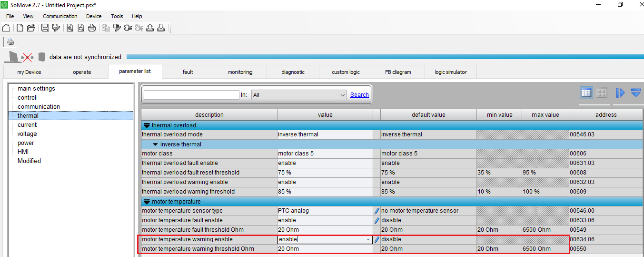Image resolution: width=644 pixels, height=257 pixels.
Task: Click the thermal overload mode value cell
Action: (325, 134)
